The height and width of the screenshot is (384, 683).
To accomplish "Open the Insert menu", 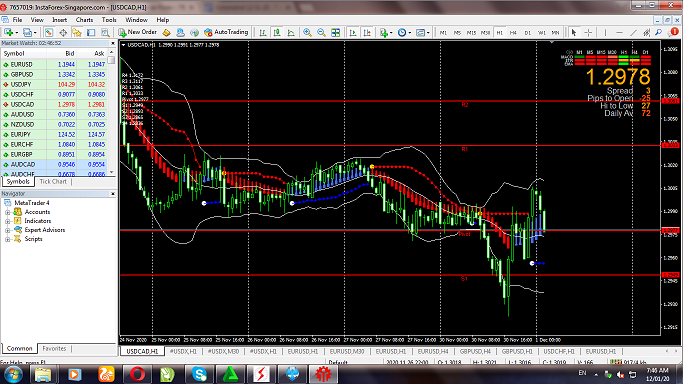I will tap(60, 20).
